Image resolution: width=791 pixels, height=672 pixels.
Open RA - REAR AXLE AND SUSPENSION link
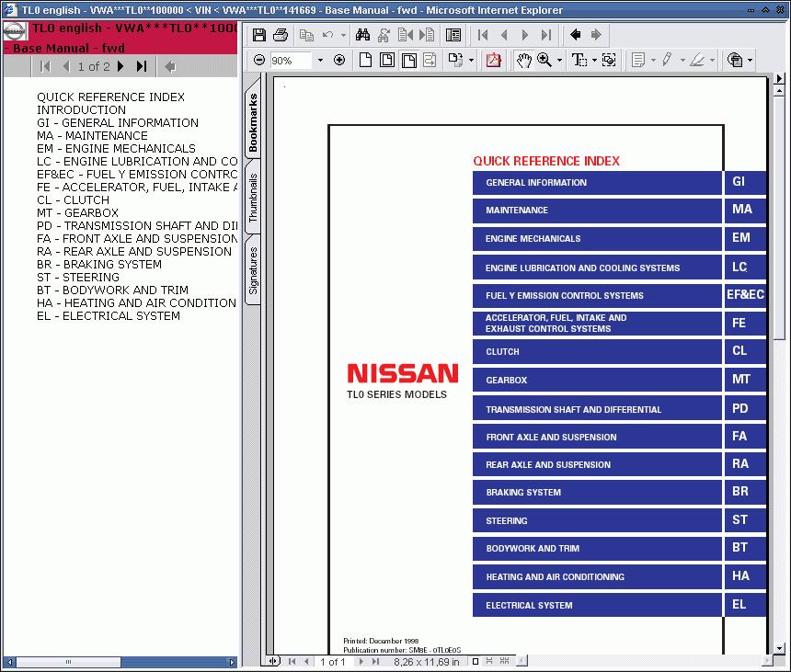[x=134, y=251]
